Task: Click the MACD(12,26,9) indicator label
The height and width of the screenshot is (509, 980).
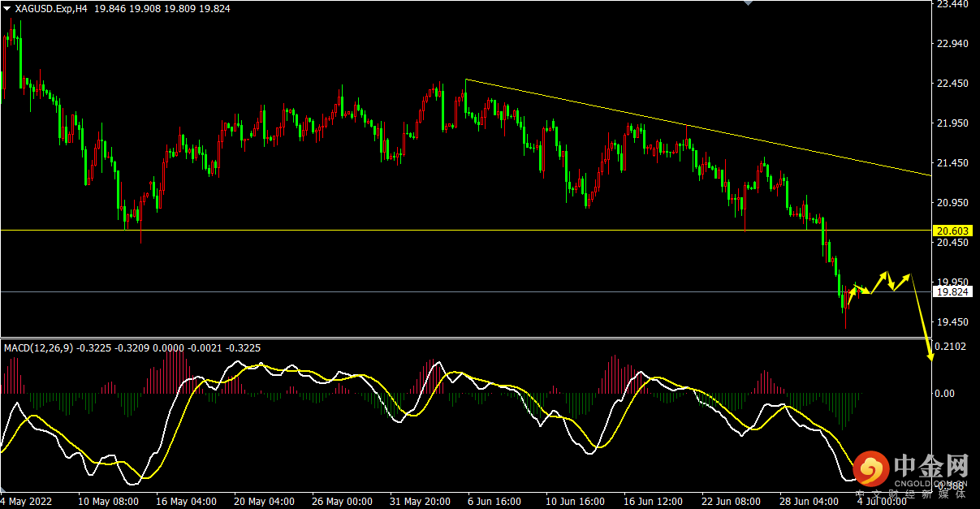Action: 38,348
